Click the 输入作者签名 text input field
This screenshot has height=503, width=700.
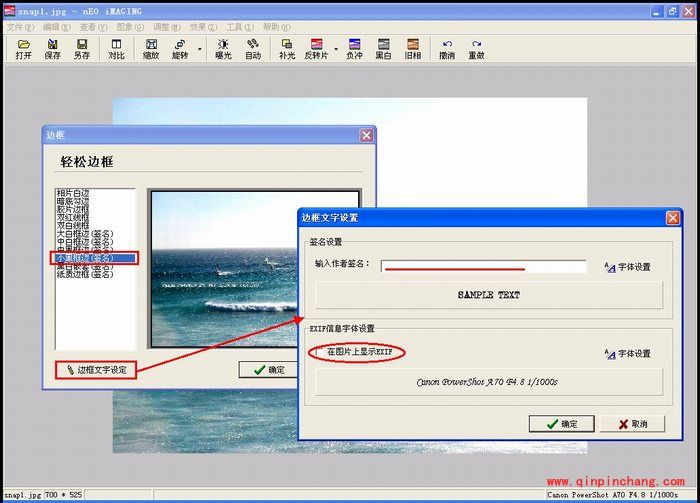pyautogui.click(x=483, y=264)
